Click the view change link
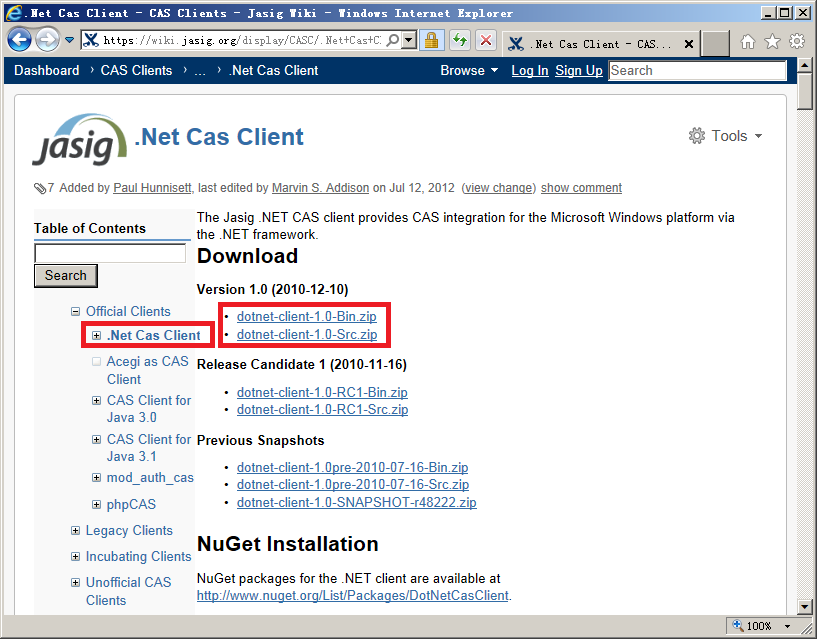This screenshot has height=639, width=817. (499, 188)
